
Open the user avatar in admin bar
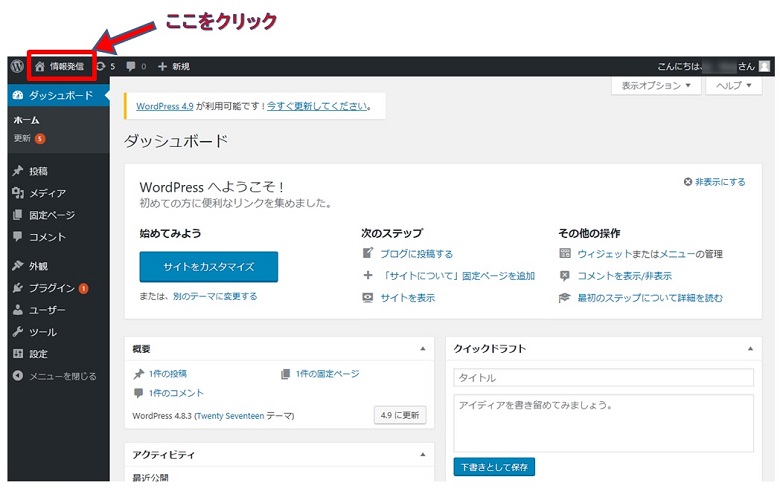pyautogui.click(x=765, y=66)
